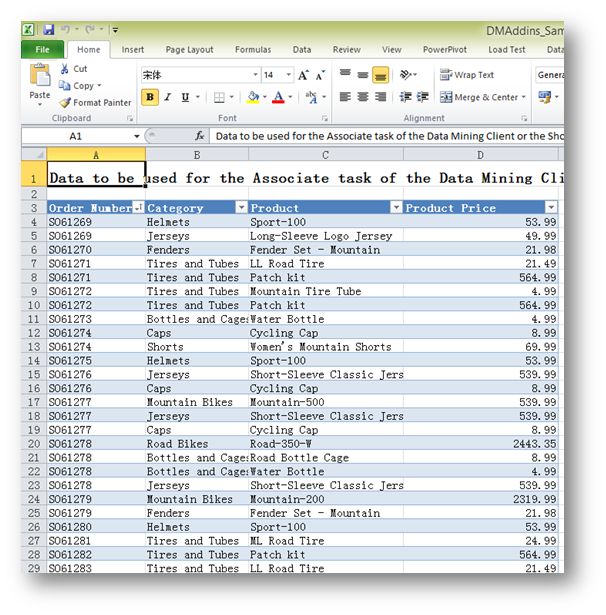Switch to the Page Layout tab
Screen dimensions: 606x615
pyautogui.click(x=189, y=49)
